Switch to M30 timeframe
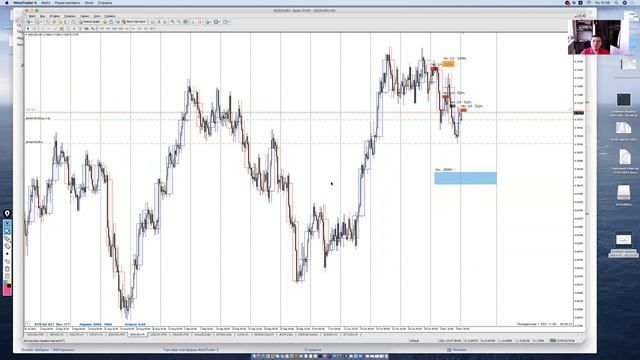The height and width of the screenshot is (360, 640). tap(120, 29)
